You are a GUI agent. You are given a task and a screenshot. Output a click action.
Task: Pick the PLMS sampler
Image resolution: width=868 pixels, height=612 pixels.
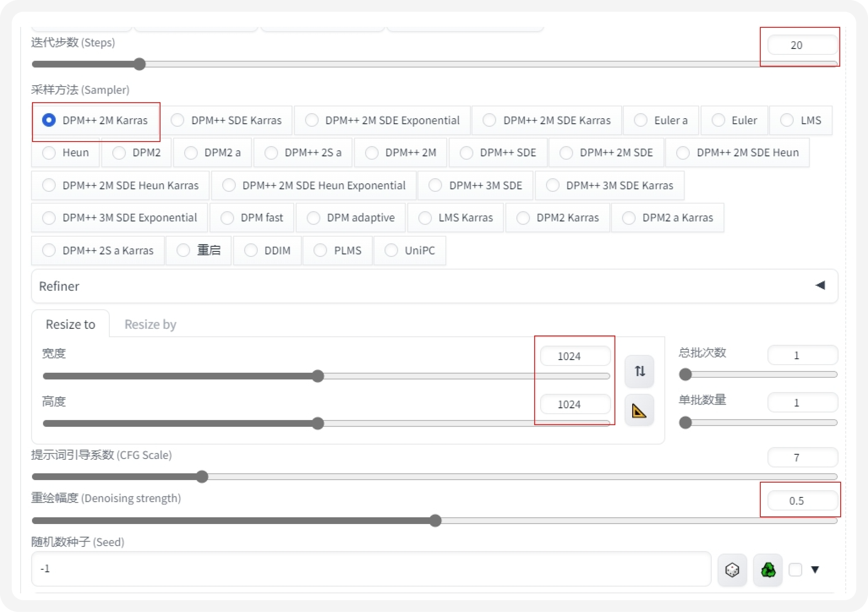tap(338, 250)
